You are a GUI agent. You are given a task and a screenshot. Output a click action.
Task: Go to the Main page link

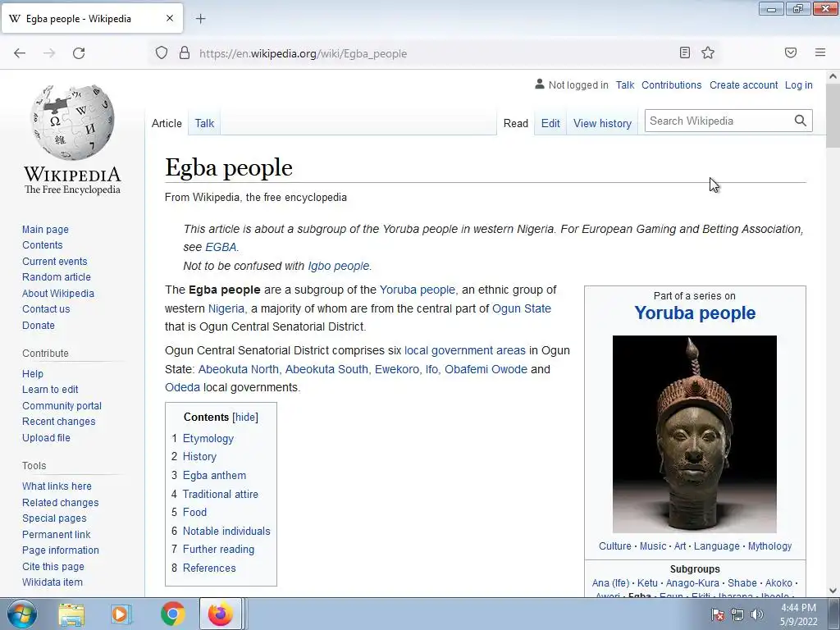[46, 230]
